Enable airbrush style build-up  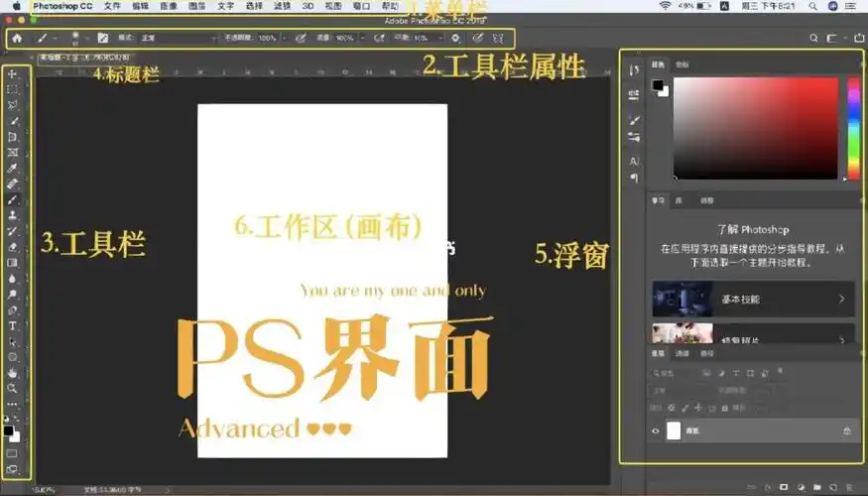coord(379,39)
